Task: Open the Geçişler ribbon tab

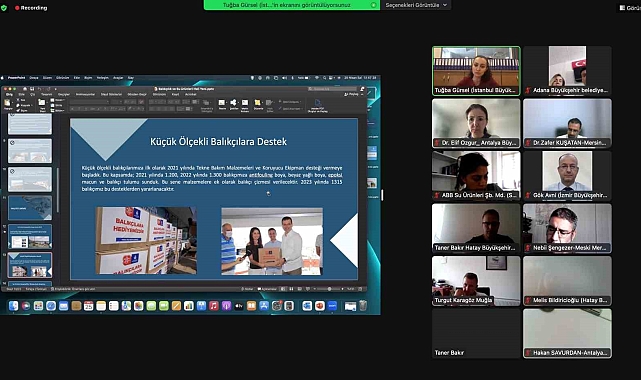Action: tap(64, 94)
